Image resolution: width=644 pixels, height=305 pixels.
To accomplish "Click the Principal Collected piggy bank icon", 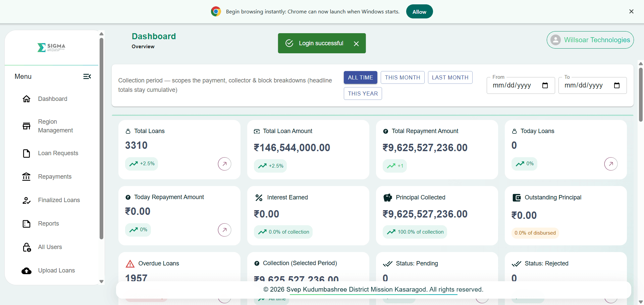I will click(x=387, y=198).
